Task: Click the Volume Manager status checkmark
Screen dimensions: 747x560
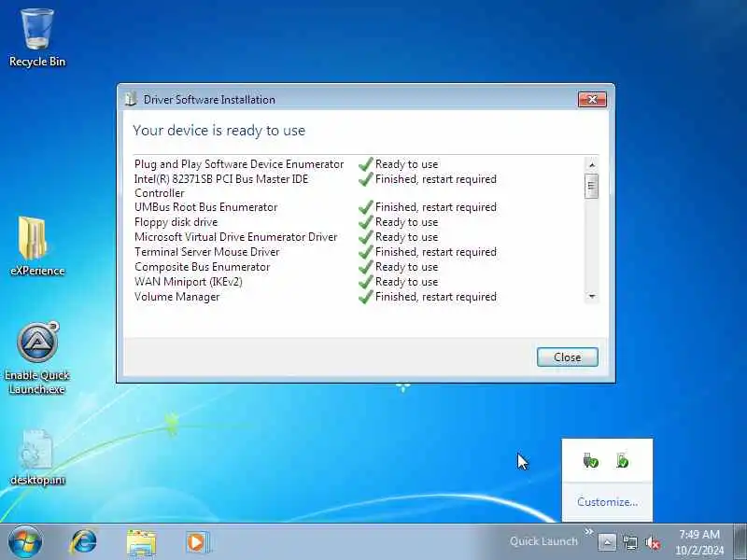Action: (x=365, y=297)
